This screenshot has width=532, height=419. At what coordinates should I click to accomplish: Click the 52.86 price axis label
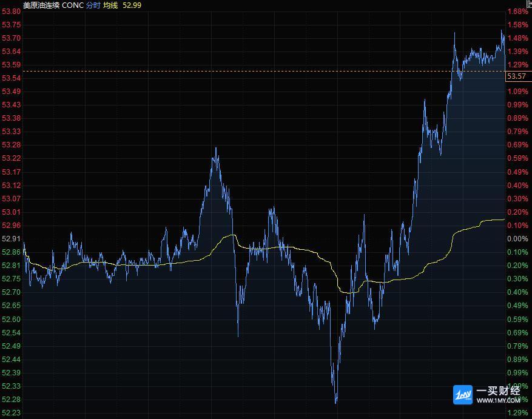click(x=11, y=252)
